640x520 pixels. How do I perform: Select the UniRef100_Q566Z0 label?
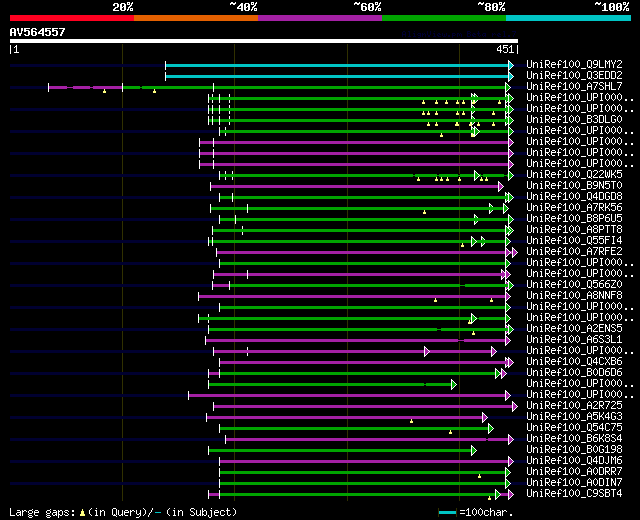point(574,284)
